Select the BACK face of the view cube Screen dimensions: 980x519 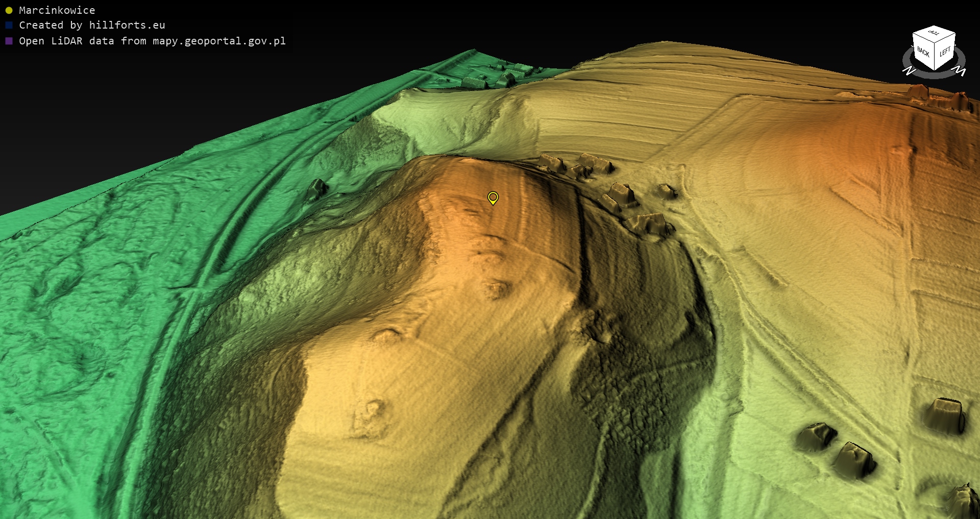click(923, 52)
